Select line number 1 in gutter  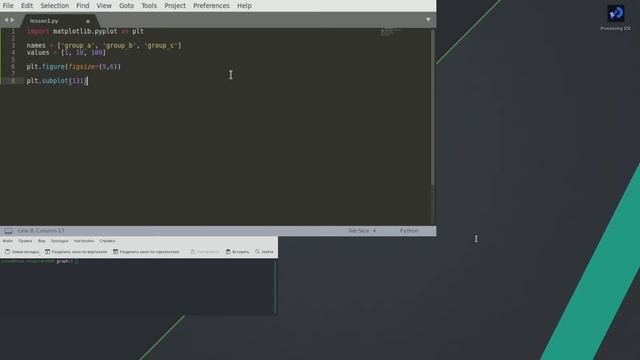click(x=13, y=31)
